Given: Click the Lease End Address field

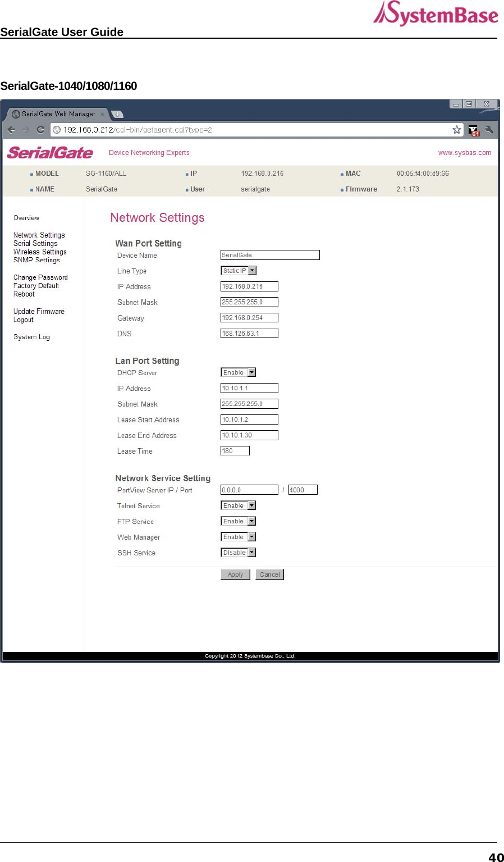Looking at the screenshot, I should 249,435.
